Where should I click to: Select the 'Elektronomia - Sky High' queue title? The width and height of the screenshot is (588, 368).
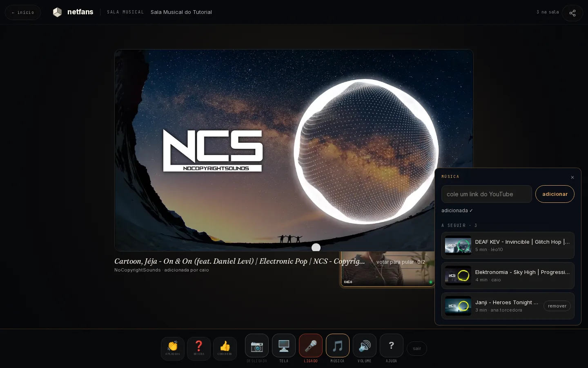point(523,272)
